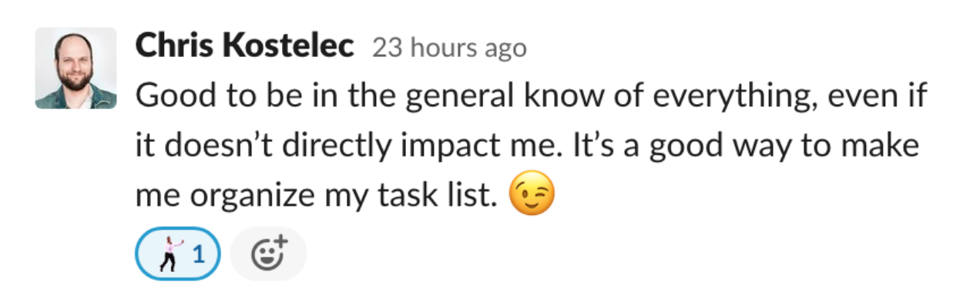Image resolution: width=980 pixels, height=299 pixels.
Task: Open the 23 hours ago timestamp link
Action: point(449,49)
